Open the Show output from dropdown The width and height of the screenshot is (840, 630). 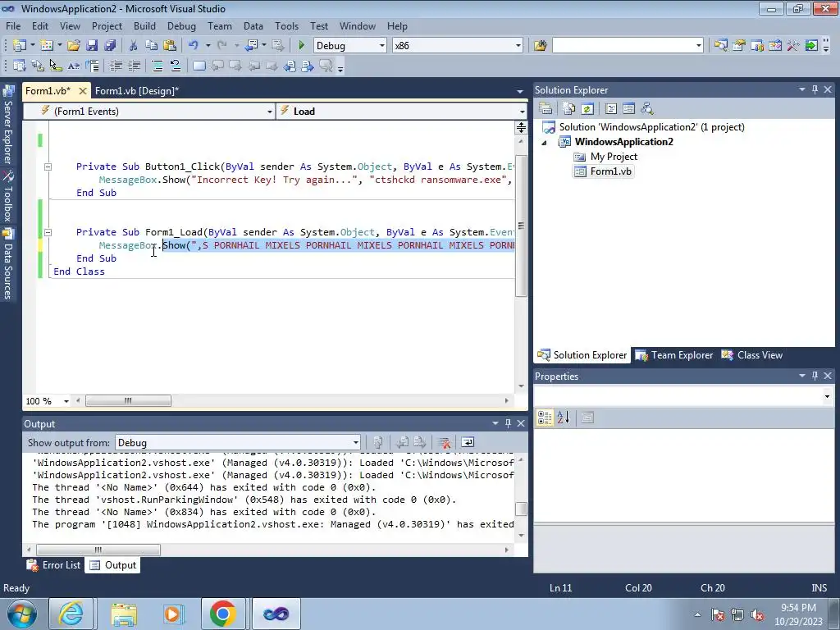click(355, 442)
